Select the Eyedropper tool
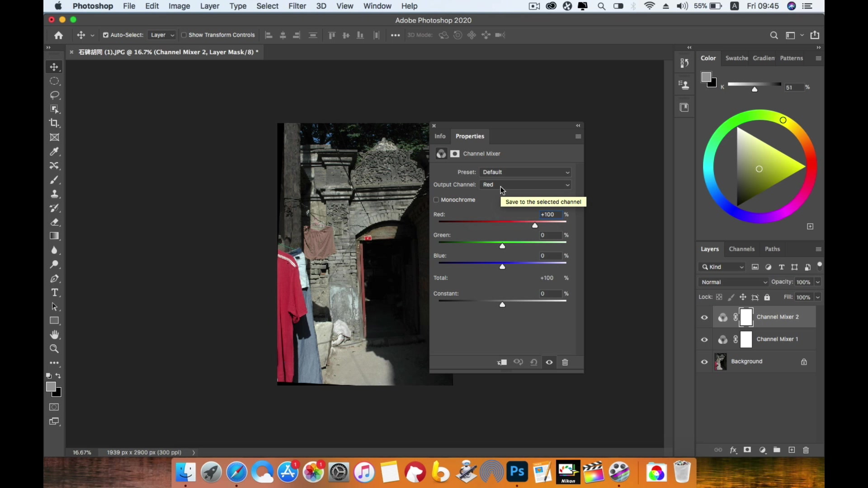 click(x=54, y=151)
